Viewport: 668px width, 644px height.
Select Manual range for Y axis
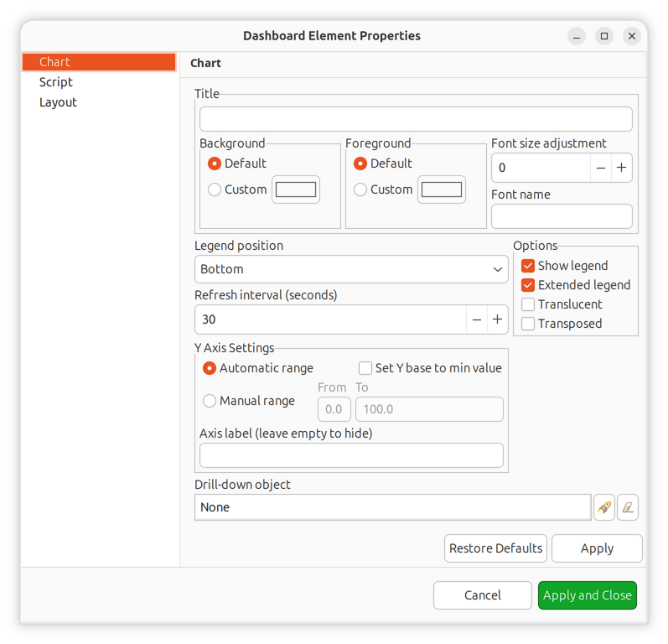[210, 401]
